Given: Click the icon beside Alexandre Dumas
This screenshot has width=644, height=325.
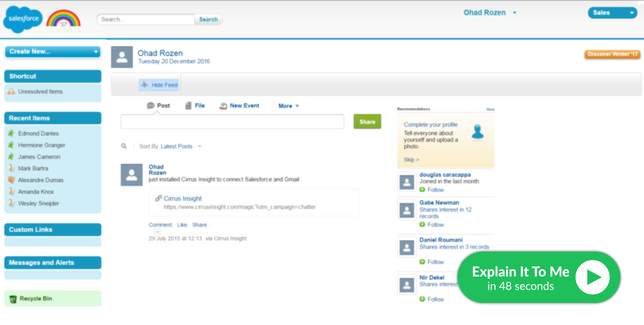Looking at the screenshot, I should pyautogui.click(x=11, y=180).
